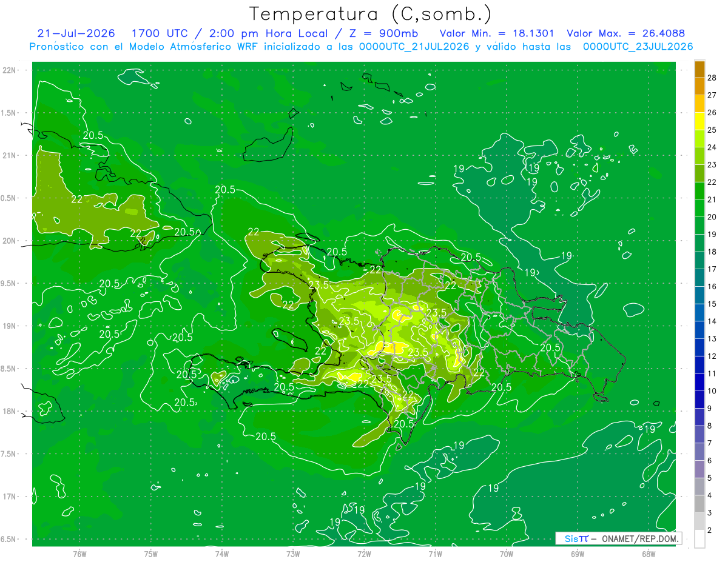Click the legend value "15"
Viewport: 728px width, 562px height.
click(x=712, y=304)
